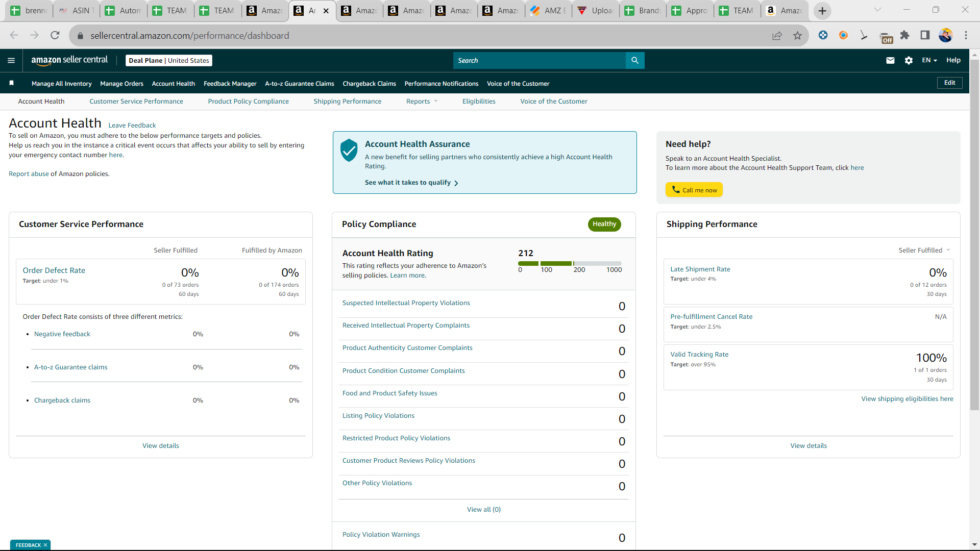Open the Late Shipment Rate link

coord(700,269)
